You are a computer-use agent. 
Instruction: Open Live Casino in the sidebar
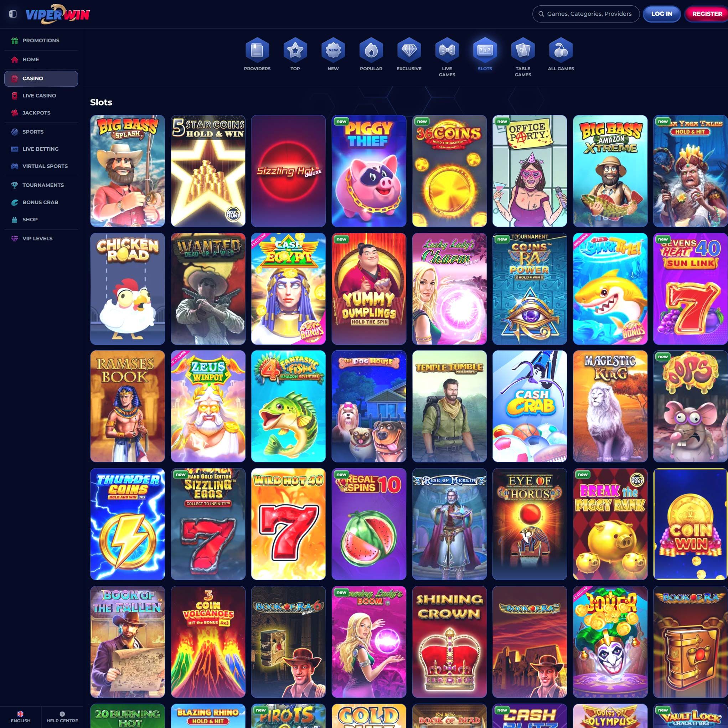41,96
